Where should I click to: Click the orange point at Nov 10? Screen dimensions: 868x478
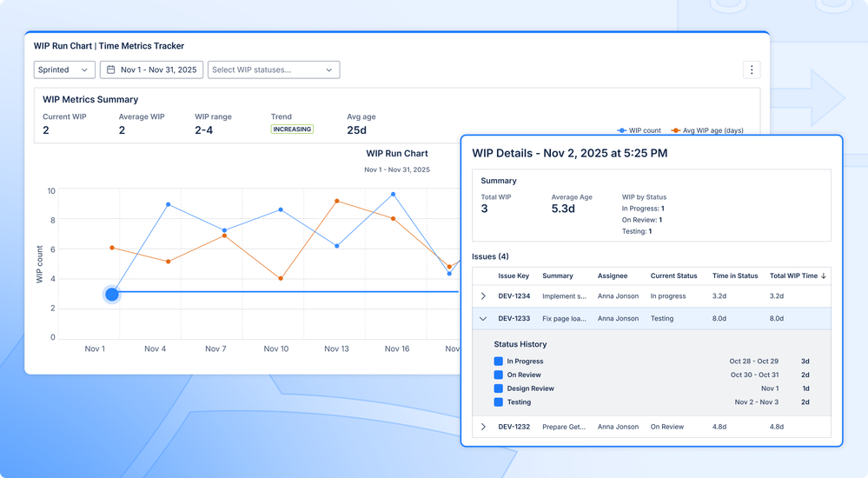(281, 278)
